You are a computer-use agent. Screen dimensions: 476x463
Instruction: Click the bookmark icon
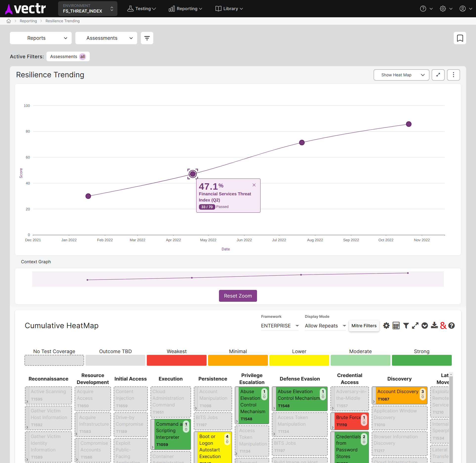(460, 38)
